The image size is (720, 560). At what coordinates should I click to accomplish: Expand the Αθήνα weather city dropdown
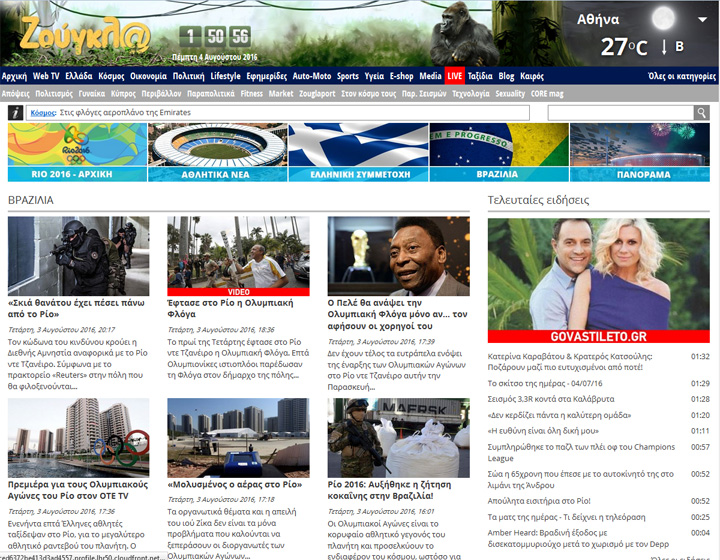[x=702, y=20]
